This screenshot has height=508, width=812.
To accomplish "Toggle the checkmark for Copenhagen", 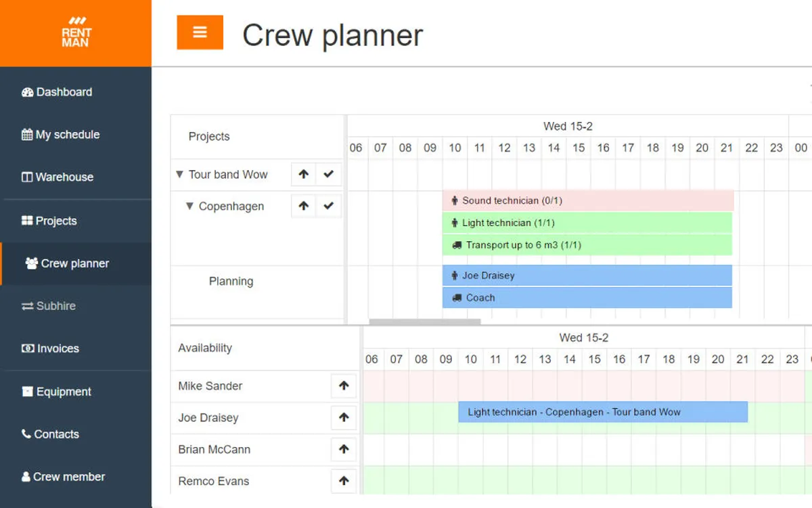I will click(329, 206).
